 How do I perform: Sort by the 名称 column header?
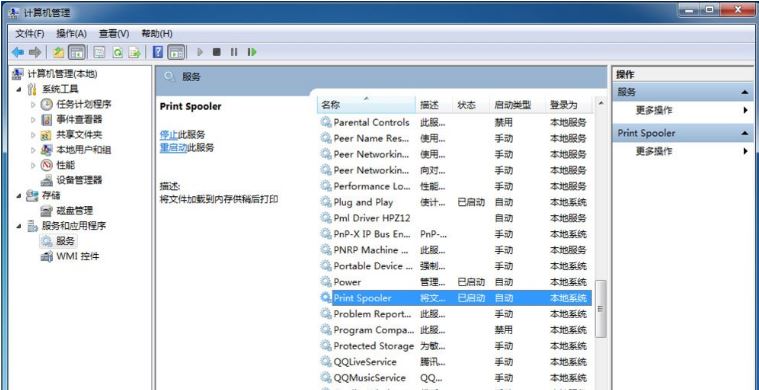pos(367,105)
